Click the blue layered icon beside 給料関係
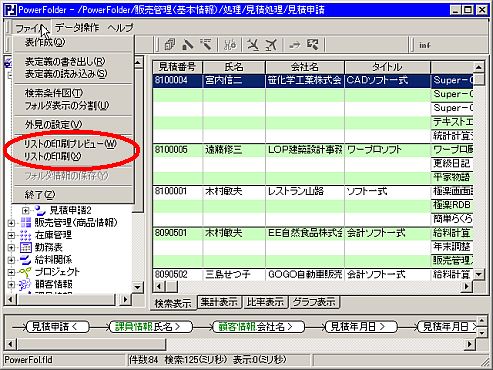 26,260
